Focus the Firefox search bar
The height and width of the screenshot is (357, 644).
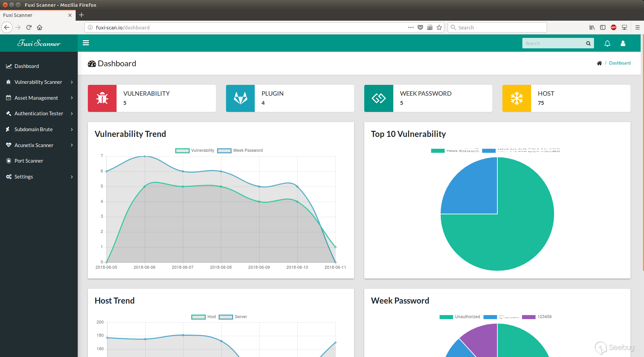[497, 27]
